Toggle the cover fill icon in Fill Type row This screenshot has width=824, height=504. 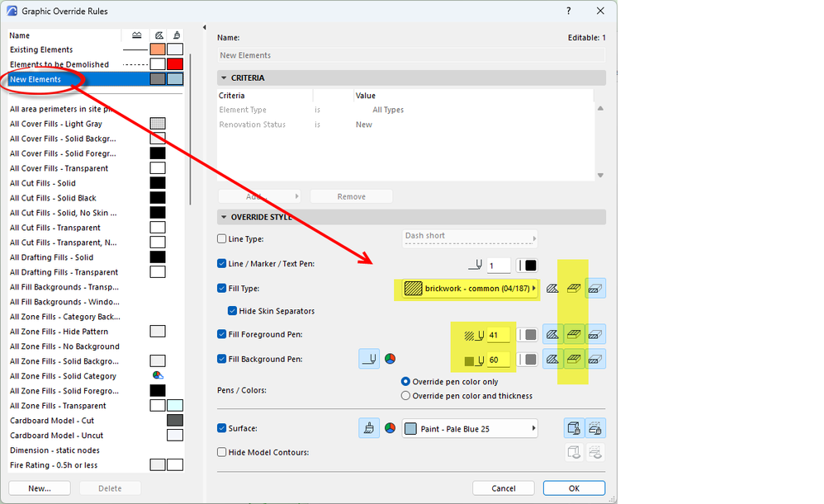(x=594, y=288)
